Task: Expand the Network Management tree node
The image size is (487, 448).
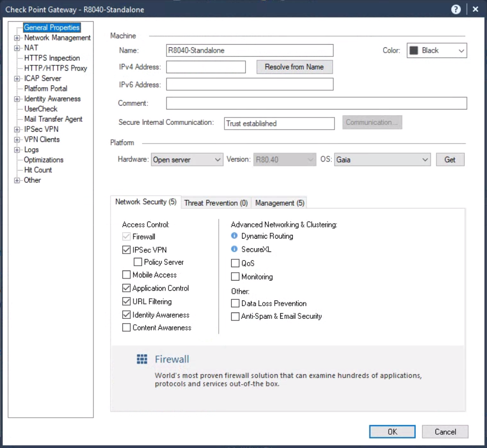Action: (x=17, y=38)
